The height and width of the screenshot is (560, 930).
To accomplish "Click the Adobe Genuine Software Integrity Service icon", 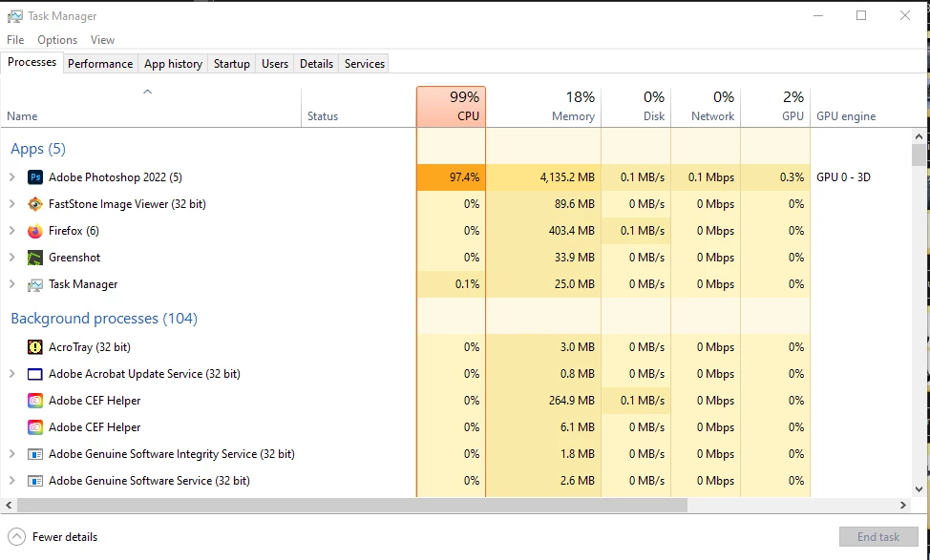I will (x=35, y=454).
